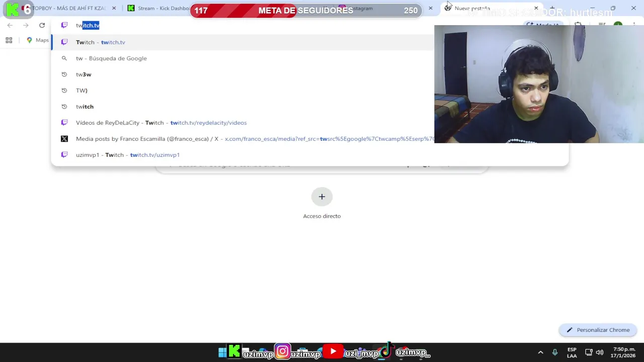The height and width of the screenshot is (362, 644).
Task: Go back to previous page
Action: click(x=10, y=25)
